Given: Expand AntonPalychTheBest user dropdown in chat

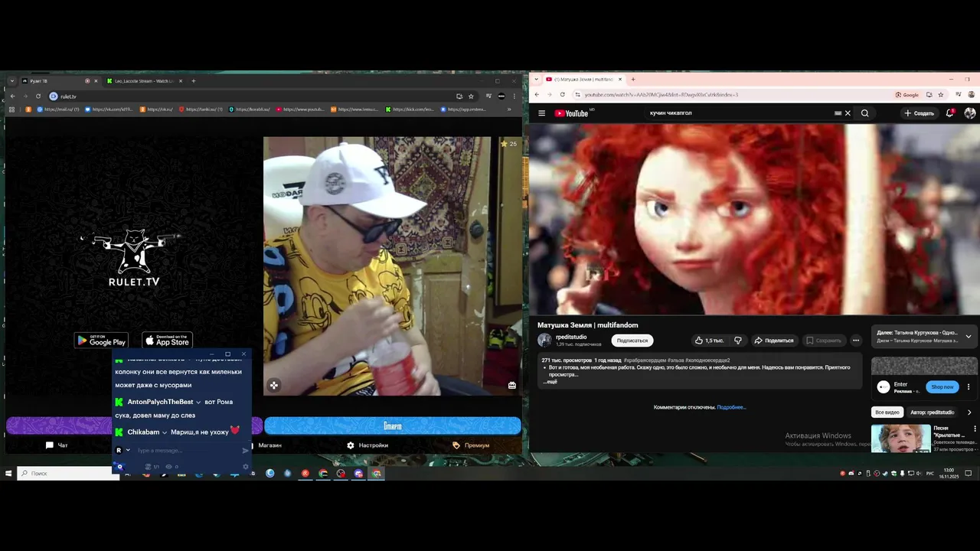Looking at the screenshot, I should pyautogui.click(x=198, y=403).
